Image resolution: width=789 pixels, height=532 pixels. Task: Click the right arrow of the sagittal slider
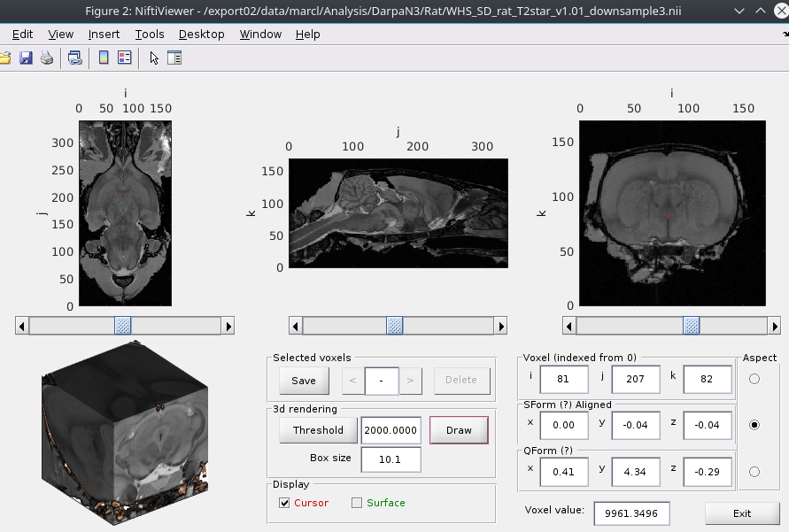[x=501, y=326]
